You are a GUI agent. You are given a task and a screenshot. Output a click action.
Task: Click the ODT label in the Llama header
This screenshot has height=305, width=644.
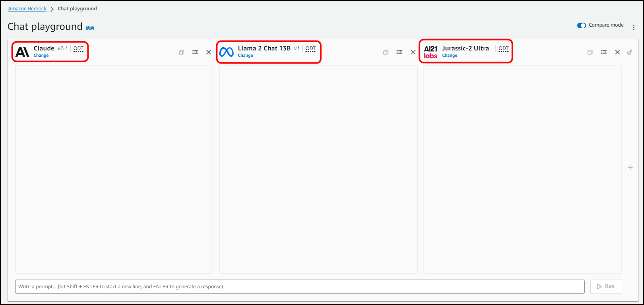tap(311, 48)
